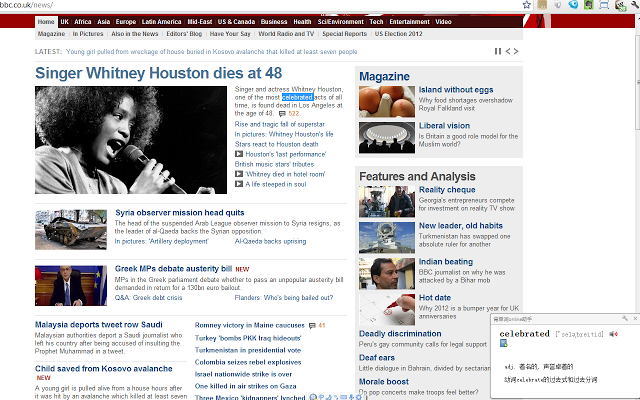Open the Magazine sub-navigation link

(51, 34)
